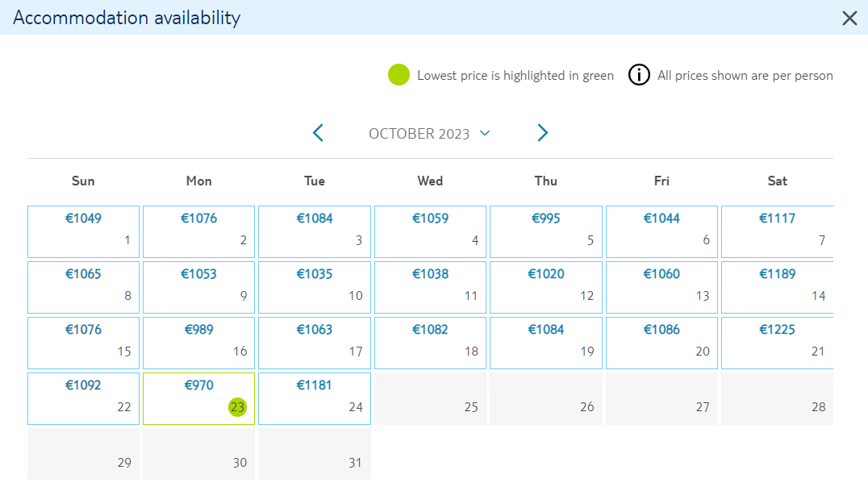868x491 pixels.
Task: Pick October 16 priced at €989
Action: tap(198, 343)
